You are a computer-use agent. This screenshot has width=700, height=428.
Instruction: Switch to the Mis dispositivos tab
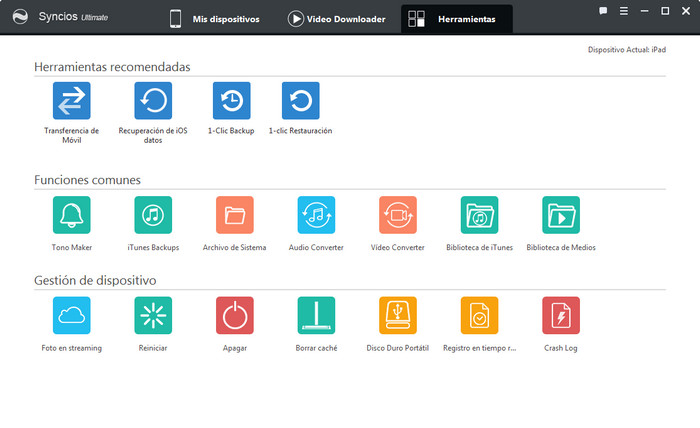click(215, 19)
